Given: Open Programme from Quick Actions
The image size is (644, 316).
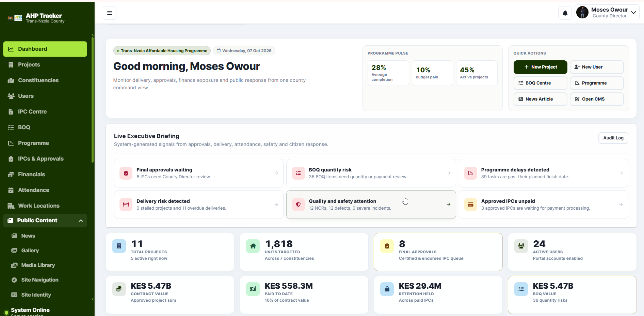Looking at the screenshot, I should 597,83.
